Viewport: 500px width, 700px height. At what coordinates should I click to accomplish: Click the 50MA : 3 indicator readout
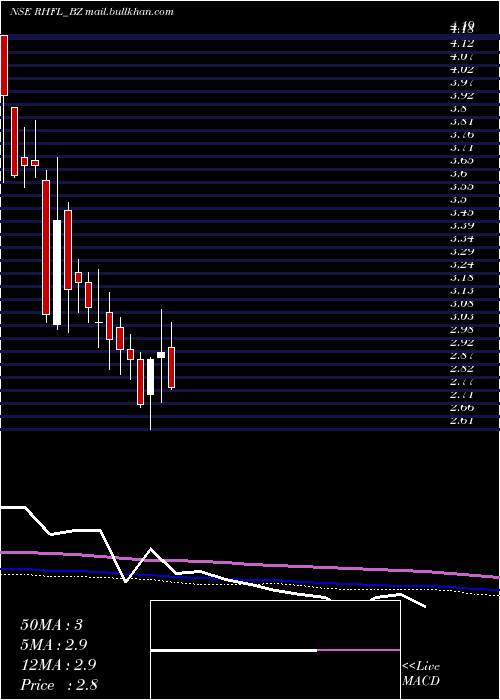pyautogui.click(x=51, y=624)
